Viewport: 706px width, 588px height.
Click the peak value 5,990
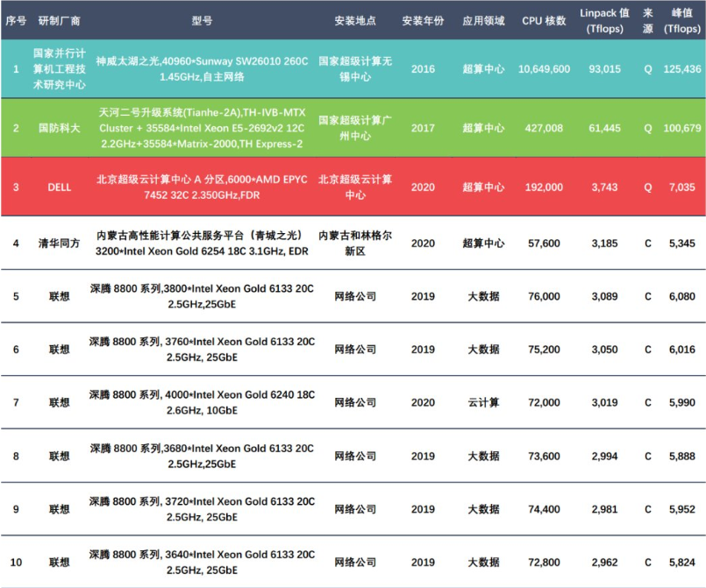(681, 402)
